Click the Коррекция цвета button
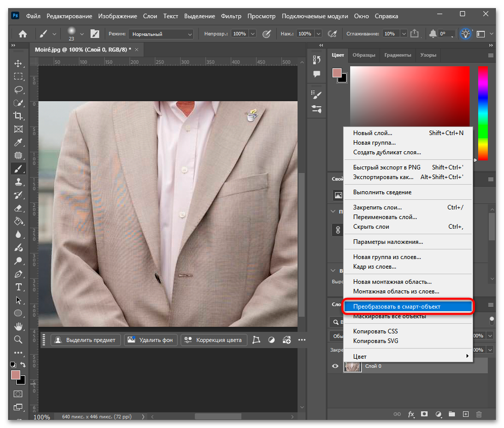The image size is (504, 428). [214, 340]
